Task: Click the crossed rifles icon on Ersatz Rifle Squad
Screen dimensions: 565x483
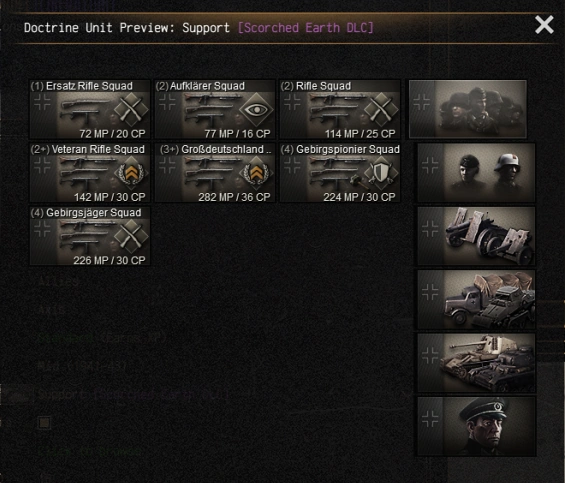Action: [131, 110]
